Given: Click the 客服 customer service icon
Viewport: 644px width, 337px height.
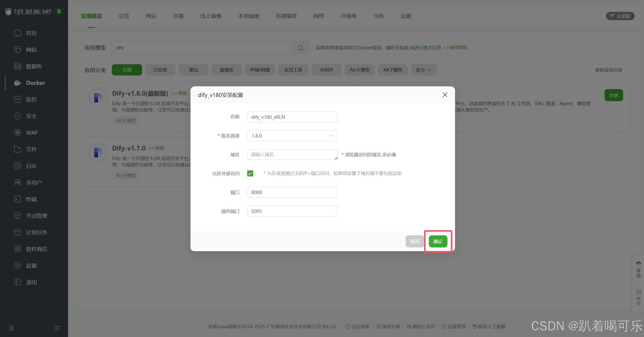Looking at the screenshot, I should pos(638,264).
